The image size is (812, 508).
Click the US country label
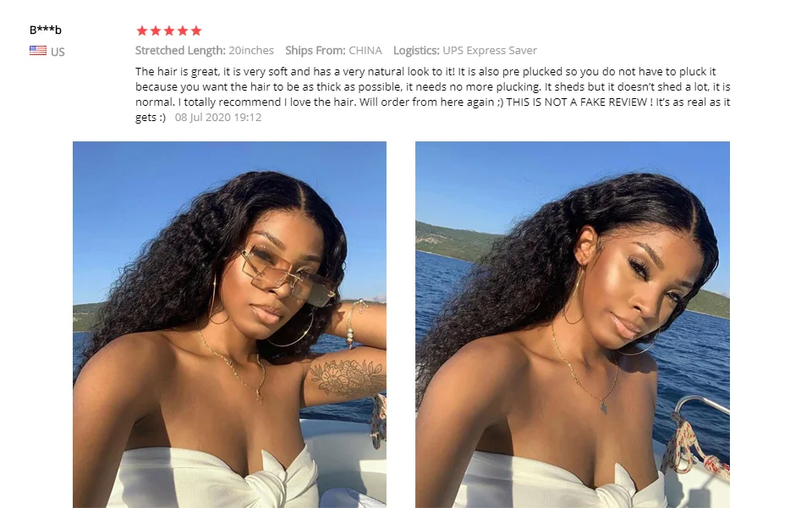58,52
